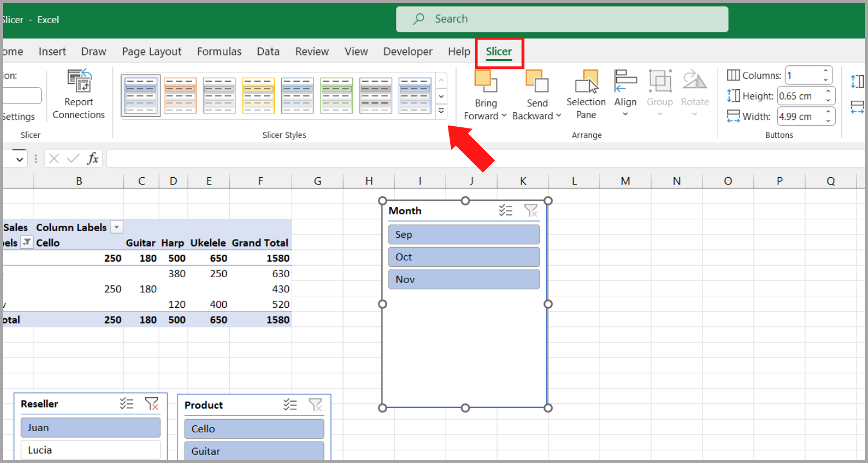Cancel formula entry with the X button

(x=53, y=158)
